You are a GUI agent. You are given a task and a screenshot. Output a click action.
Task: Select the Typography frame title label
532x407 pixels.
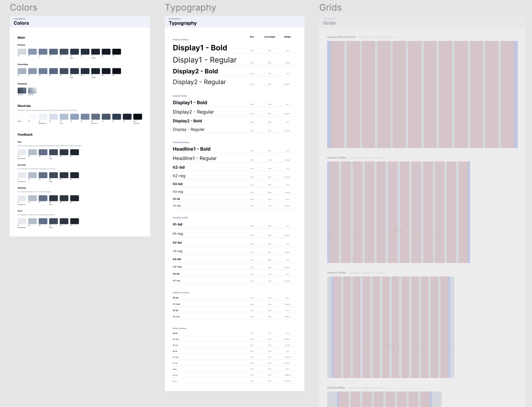pos(190,7)
